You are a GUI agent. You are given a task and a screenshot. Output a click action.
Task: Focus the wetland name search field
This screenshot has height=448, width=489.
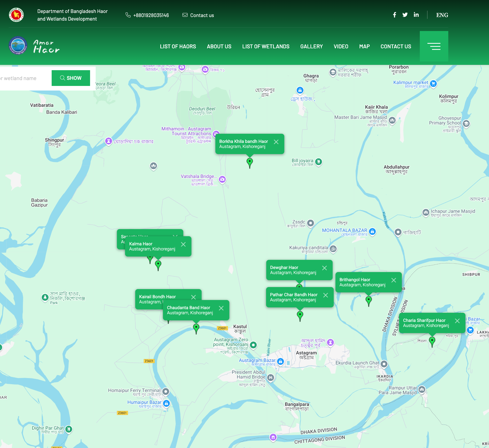25,78
